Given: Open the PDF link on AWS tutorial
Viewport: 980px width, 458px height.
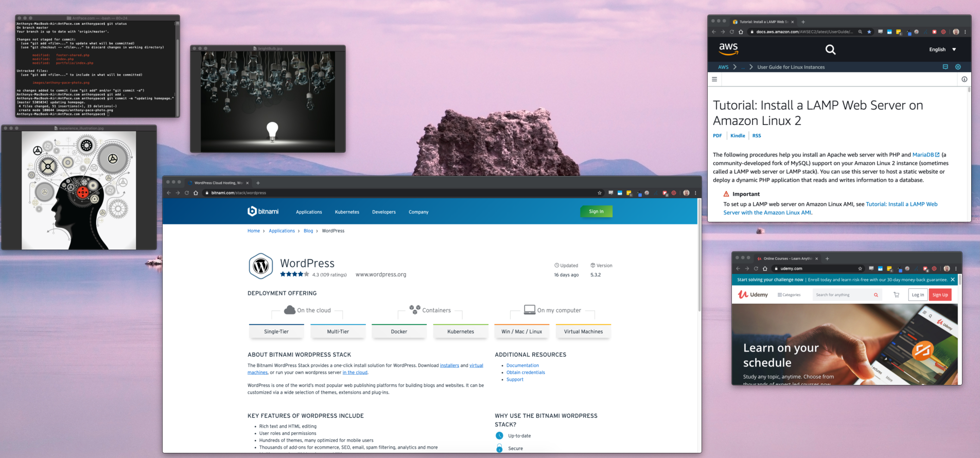Looking at the screenshot, I should pyautogui.click(x=717, y=136).
